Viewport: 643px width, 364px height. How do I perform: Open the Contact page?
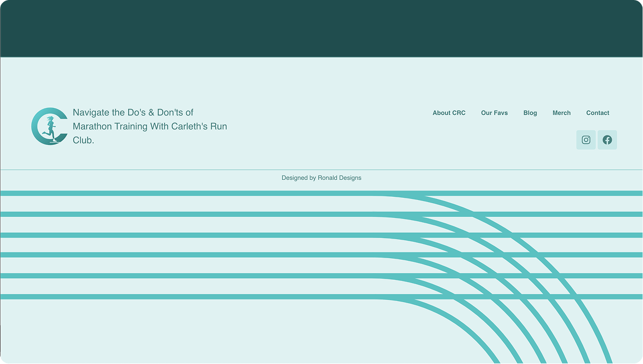(x=597, y=113)
